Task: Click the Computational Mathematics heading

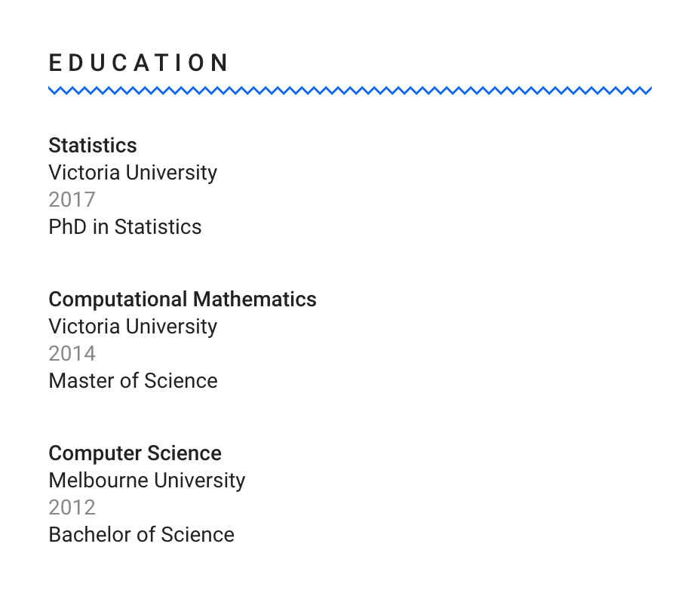Action: pos(182,300)
